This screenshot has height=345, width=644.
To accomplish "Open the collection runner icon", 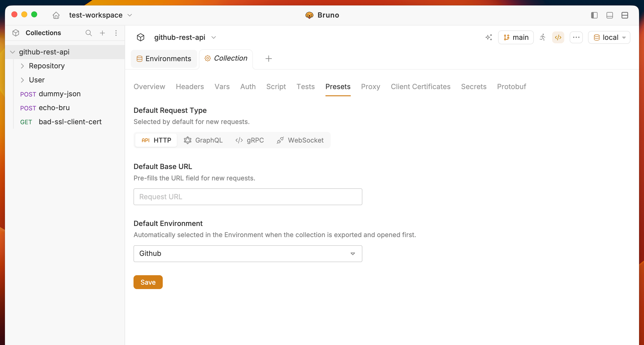I will coord(542,37).
